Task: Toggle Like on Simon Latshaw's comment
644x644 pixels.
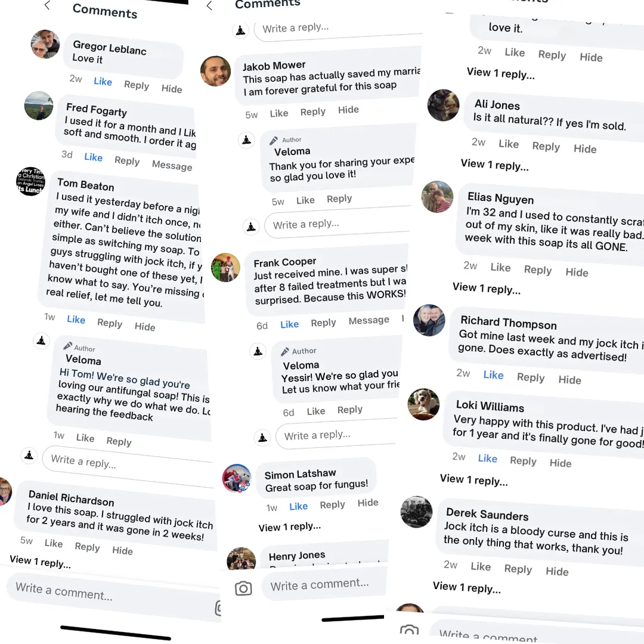Action: pos(298,506)
